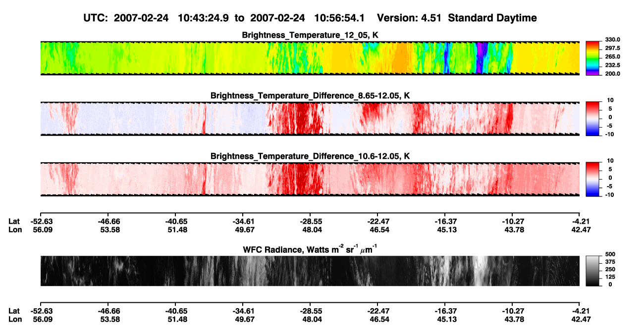Click the 10.6-12.05 difference image strip
Viewport: 644px width, 330px height.
[310, 179]
